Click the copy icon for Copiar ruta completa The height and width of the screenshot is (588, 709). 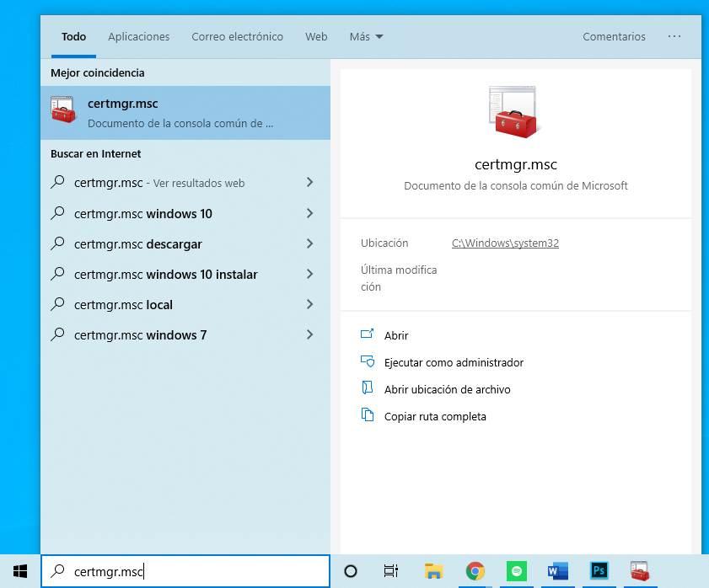click(x=367, y=414)
